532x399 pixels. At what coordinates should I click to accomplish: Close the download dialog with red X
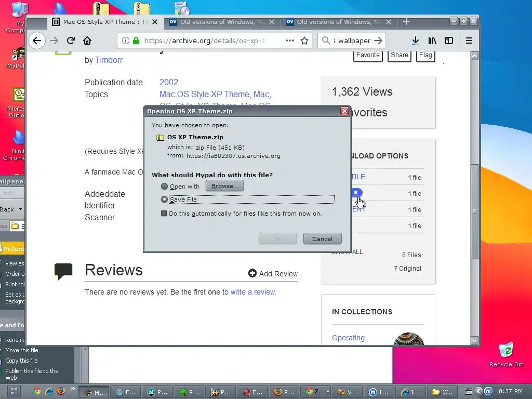[x=345, y=111]
